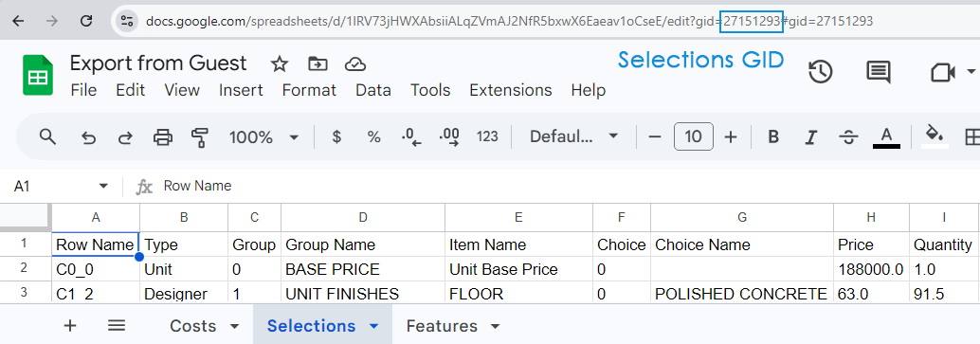Search the menus with magnifier icon

coord(47,136)
